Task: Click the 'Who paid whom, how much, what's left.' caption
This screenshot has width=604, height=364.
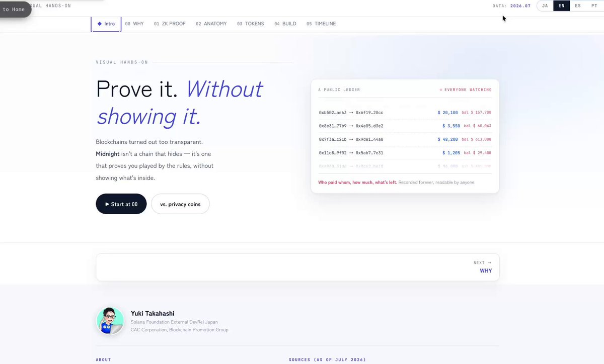Action: 357,183
